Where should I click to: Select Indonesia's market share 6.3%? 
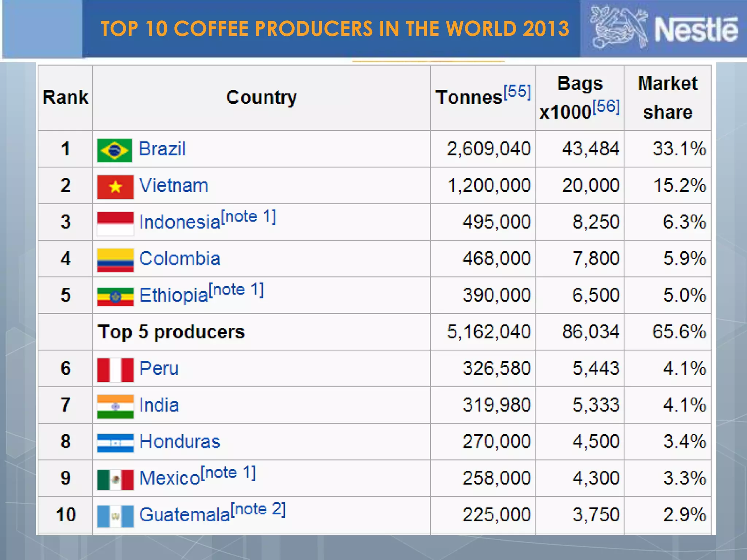(x=685, y=222)
